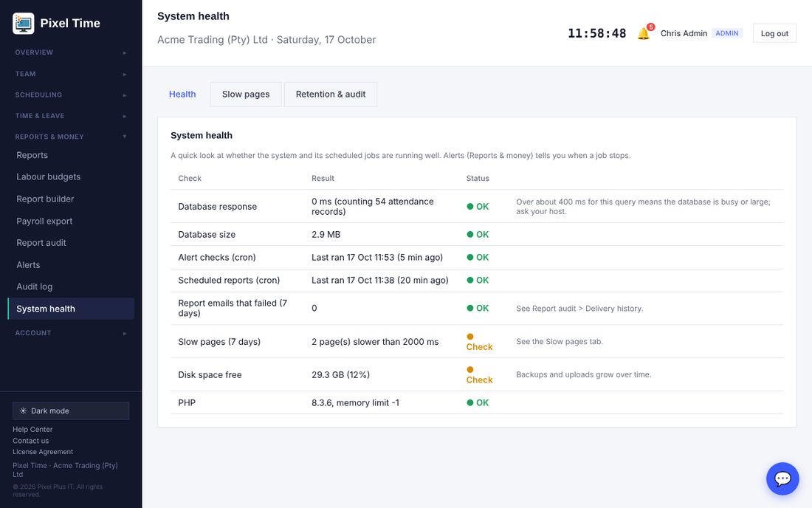
Task: Open the Help Center link
Action: pos(32,429)
